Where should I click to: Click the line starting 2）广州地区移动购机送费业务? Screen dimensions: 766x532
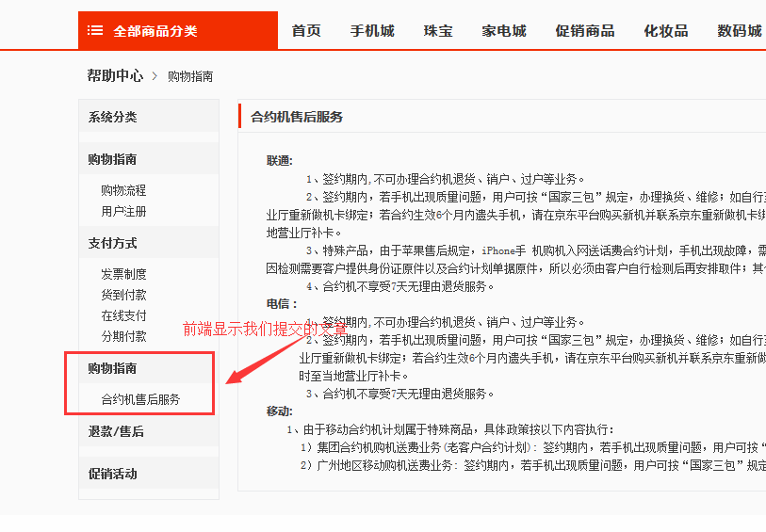click(x=533, y=466)
